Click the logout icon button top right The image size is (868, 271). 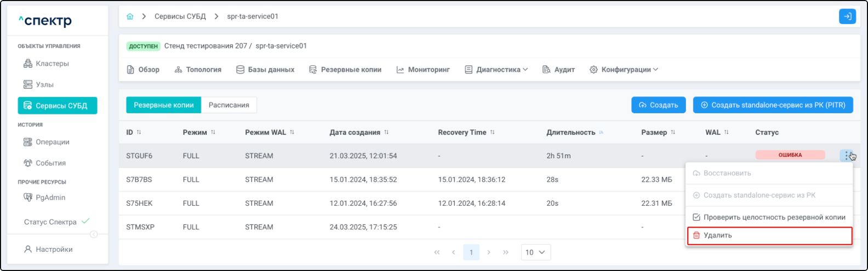(x=847, y=16)
